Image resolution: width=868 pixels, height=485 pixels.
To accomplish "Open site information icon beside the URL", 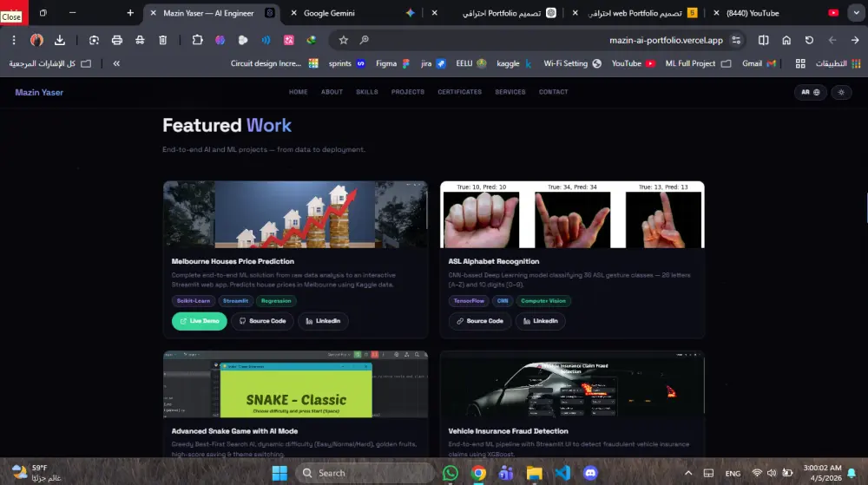I will point(736,40).
